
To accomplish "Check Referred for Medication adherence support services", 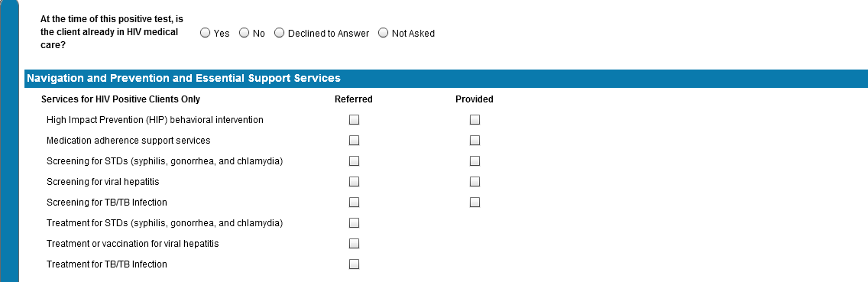I will [x=354, y=140].
